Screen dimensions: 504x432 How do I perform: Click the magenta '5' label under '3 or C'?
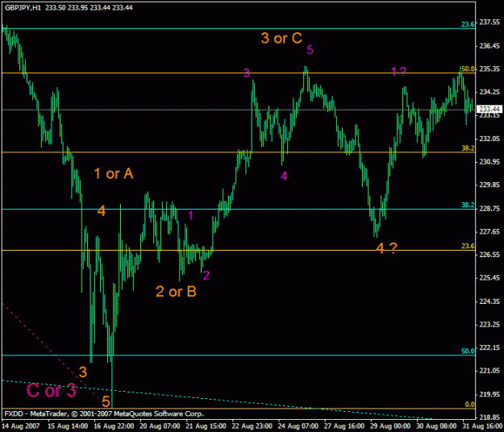[x=310, y=50]
